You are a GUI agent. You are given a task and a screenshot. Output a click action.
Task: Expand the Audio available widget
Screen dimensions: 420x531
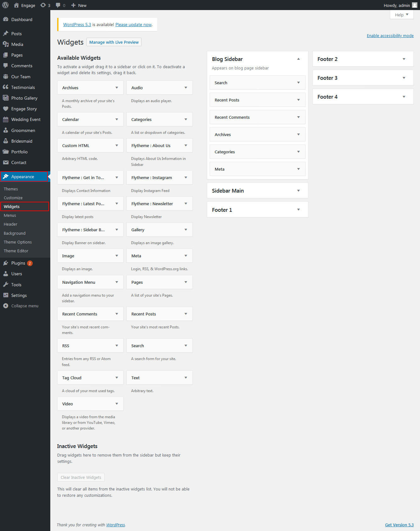tap(186, 88)
